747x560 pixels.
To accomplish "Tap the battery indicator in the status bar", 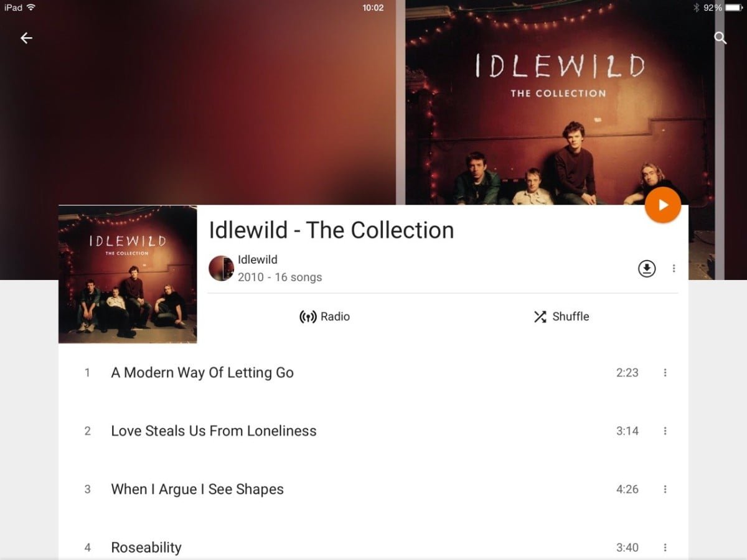I will (x=733, y=7).
